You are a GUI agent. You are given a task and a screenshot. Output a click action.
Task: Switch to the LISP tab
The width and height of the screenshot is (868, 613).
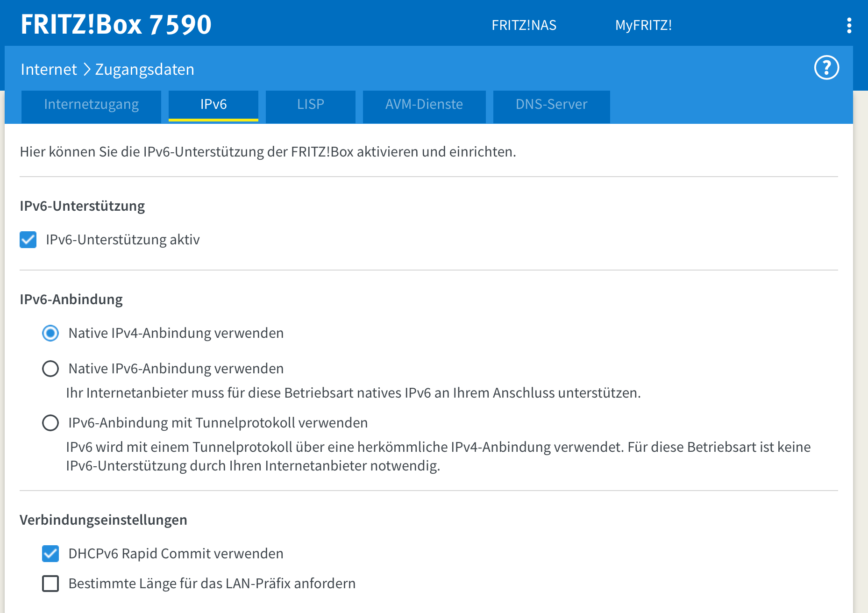click(311, 107)
